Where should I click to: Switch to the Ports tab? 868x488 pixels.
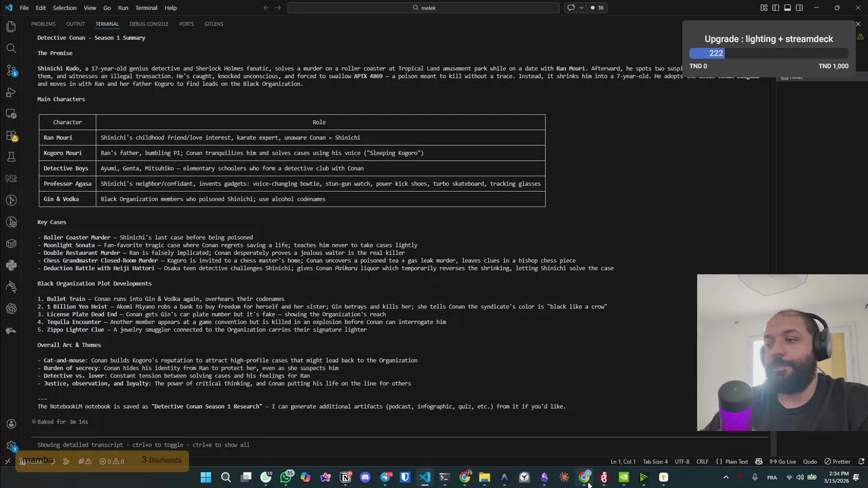(186, 24)
